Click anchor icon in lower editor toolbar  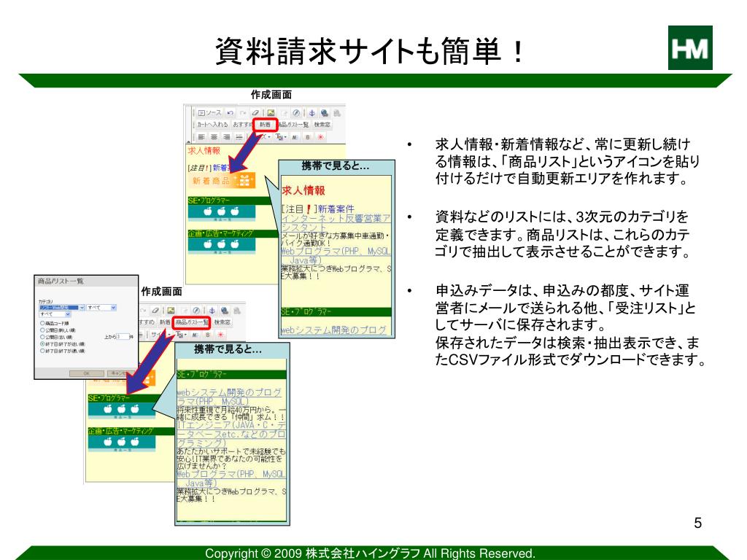(x=212, y=311)
